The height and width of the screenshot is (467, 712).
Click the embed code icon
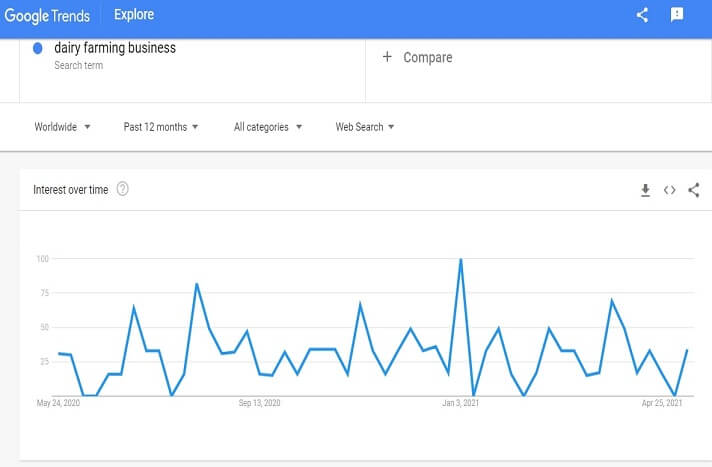[x=670, y=190]
